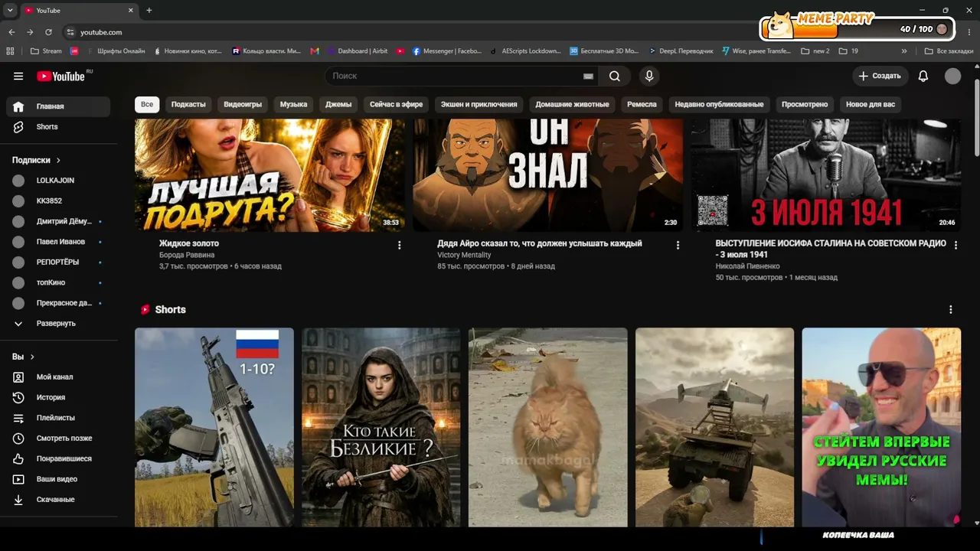The width and height of the screenshot is (980, 551).
Task: Reload the page in the browser
Action: pos(48,32)
